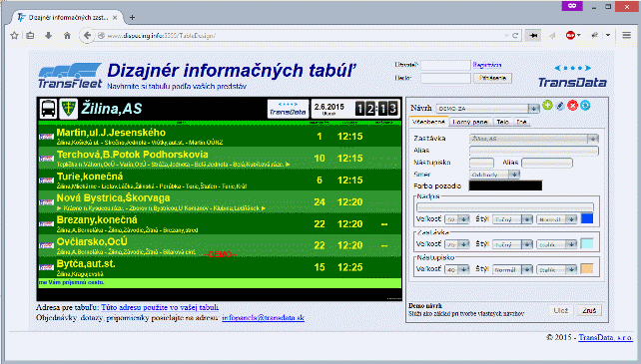The image size is (641, 364).
Task: Switch to the Všeobecné tab
Action: (428, 122)
